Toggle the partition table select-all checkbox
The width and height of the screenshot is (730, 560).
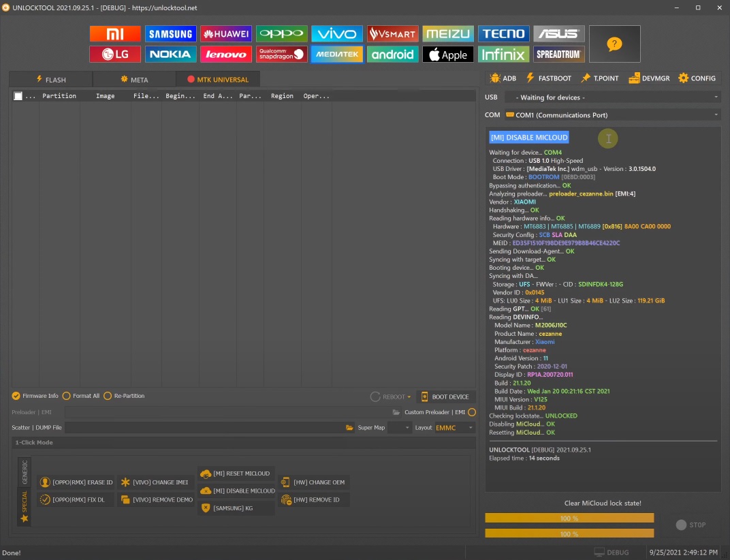coord(18,96)
